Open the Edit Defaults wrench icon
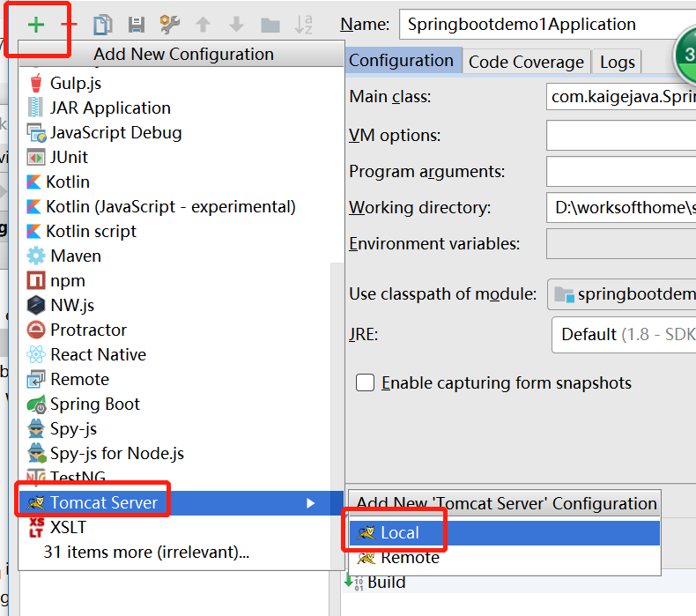696x616 pixels. coord(169,25)
